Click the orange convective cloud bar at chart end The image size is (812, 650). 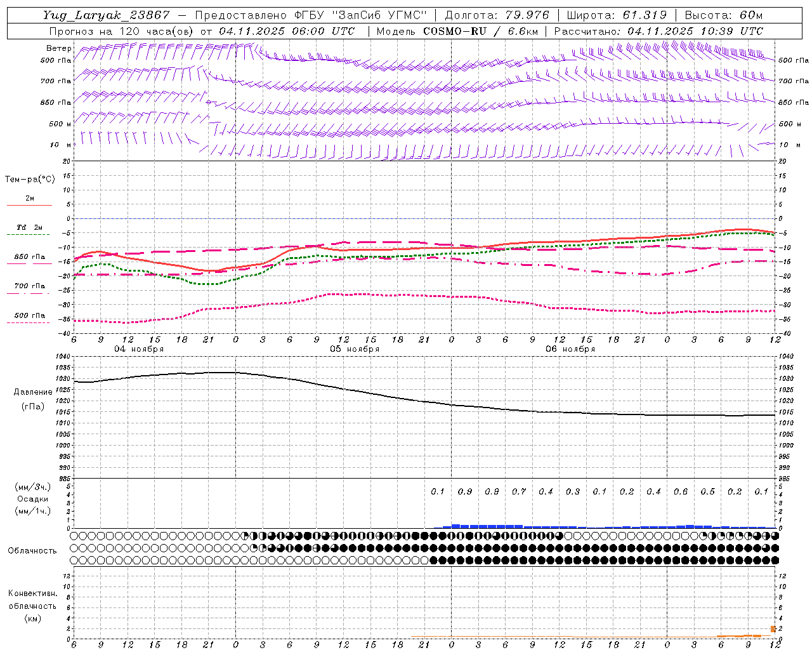tap(773, 629)
